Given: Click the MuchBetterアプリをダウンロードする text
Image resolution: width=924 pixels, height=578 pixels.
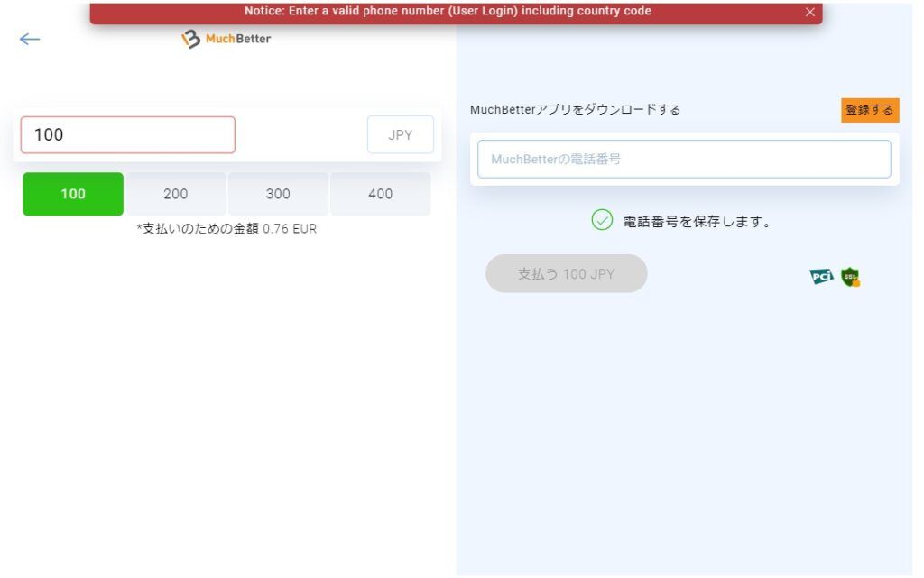Looking at the screenshot, I should 575,109.
